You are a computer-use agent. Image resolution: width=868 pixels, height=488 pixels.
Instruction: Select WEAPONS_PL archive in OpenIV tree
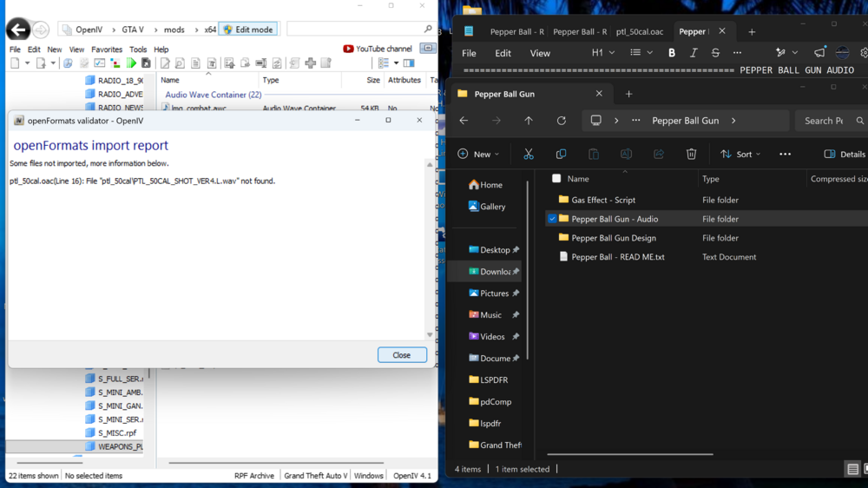[x=115, y=446]
